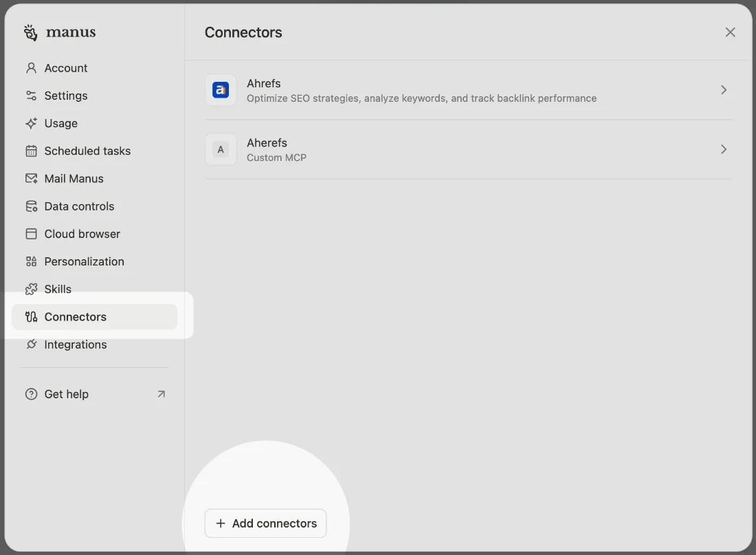The width and height of the screenshot is (756, 555).
Task: Click the Skills puzzle piece icon
Action: (32, 289)
